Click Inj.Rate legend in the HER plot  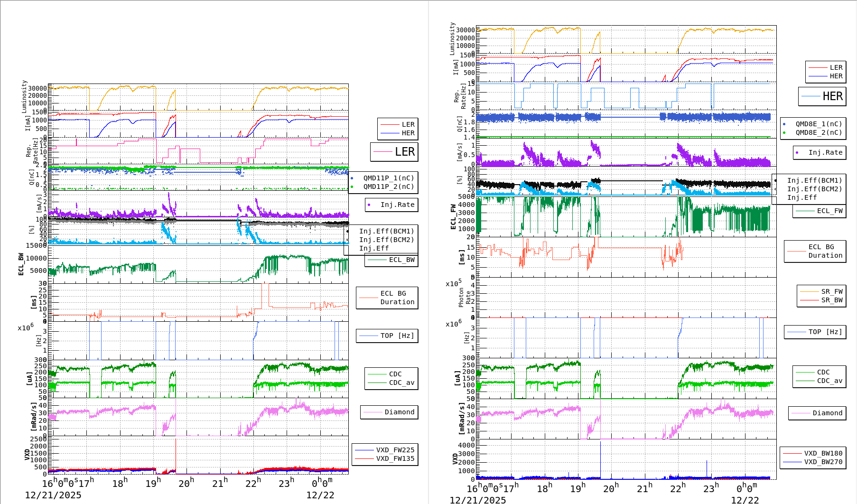pyautogui.click(x=820, y=152)
